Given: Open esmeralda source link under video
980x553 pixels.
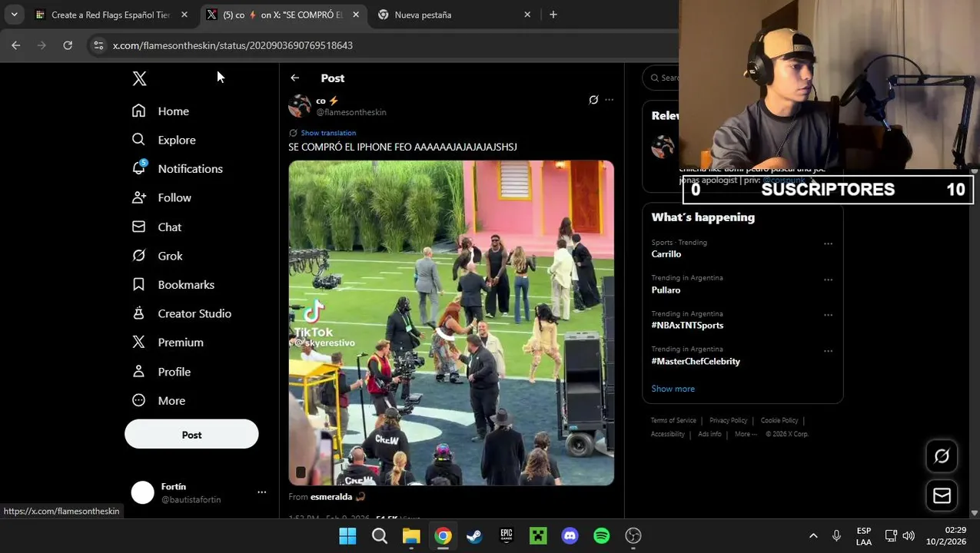Looking at the screenshot, I should click(337, 497).
